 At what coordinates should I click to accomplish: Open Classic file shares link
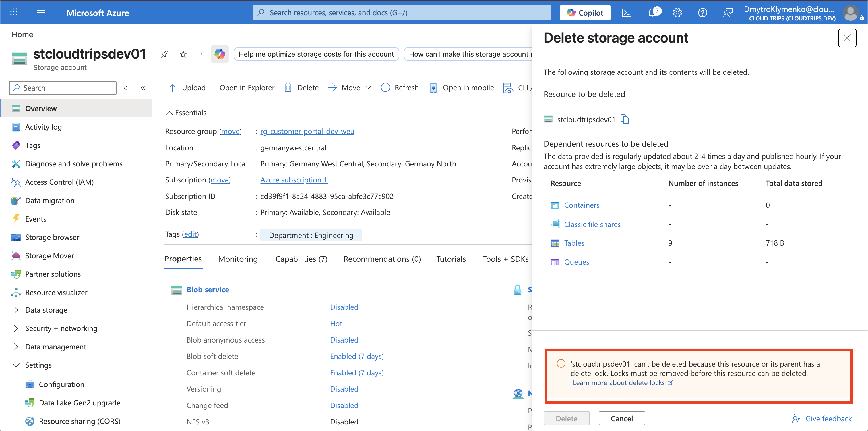(592, 224)
